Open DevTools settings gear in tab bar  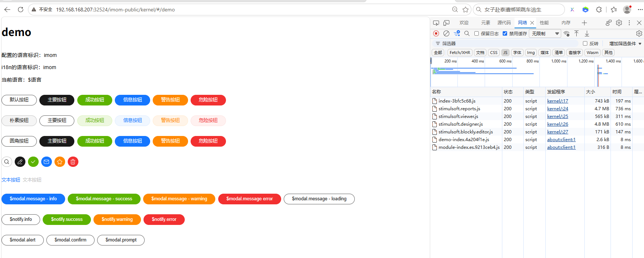click(619, 23)
